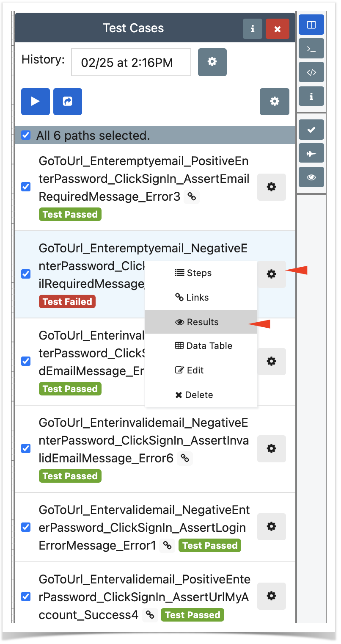Open gear settings next to History field
The image size is (341, 644).
tap(212, 62)
